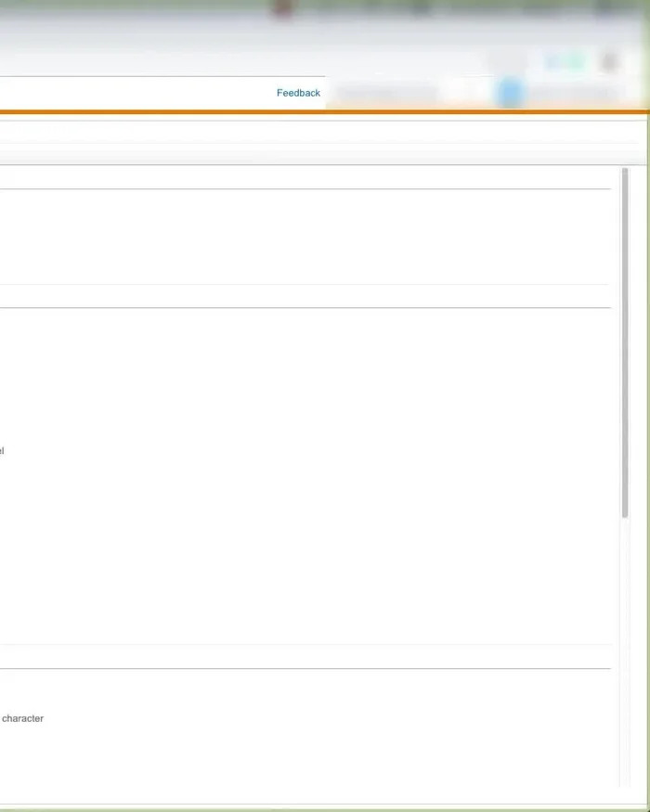The image size is (650, 812).
Task: Click the white header area left of Feedback
Action: pyautogui.click(x=139, y=93)
